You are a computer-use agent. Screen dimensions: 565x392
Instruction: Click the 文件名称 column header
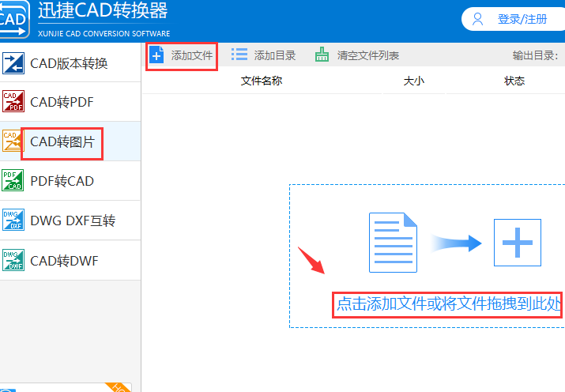(262, 81)
